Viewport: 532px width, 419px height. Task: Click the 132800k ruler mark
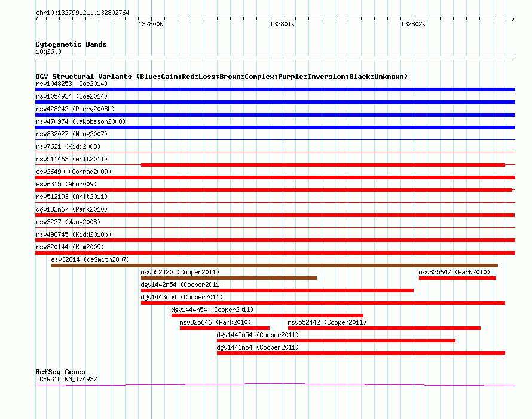pyautogui.click(x=151, y=24)
